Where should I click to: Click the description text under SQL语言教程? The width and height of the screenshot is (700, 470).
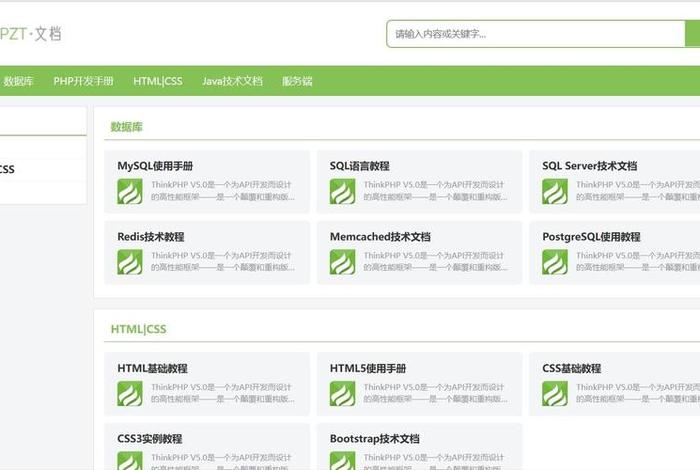pyautogui.click(x=435, y=191)
